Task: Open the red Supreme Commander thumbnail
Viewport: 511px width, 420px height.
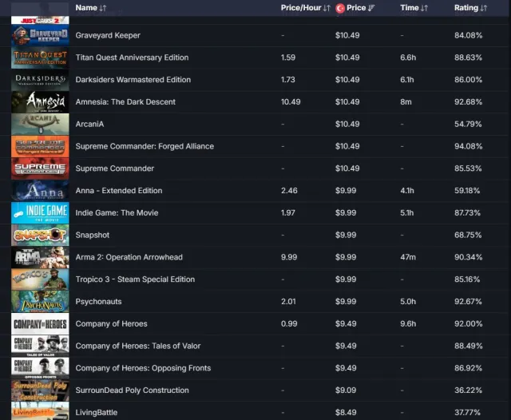Action: click(x=40, y=168)
